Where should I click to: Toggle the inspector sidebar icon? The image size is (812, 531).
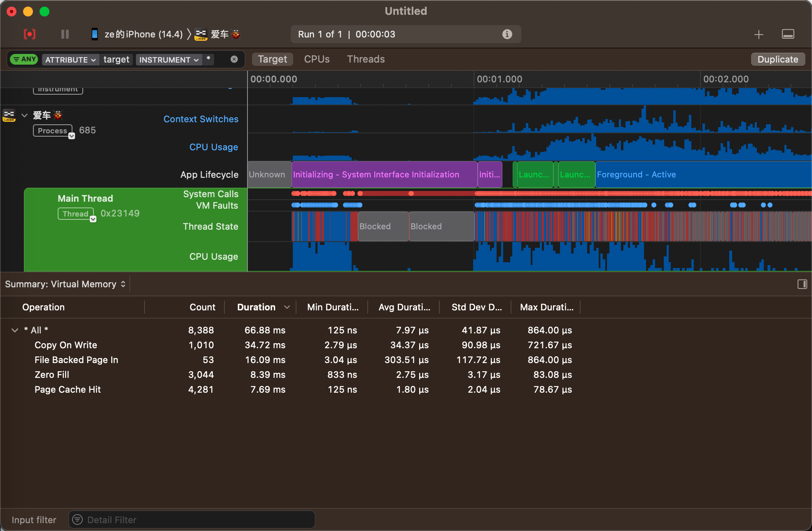(802, 284)
